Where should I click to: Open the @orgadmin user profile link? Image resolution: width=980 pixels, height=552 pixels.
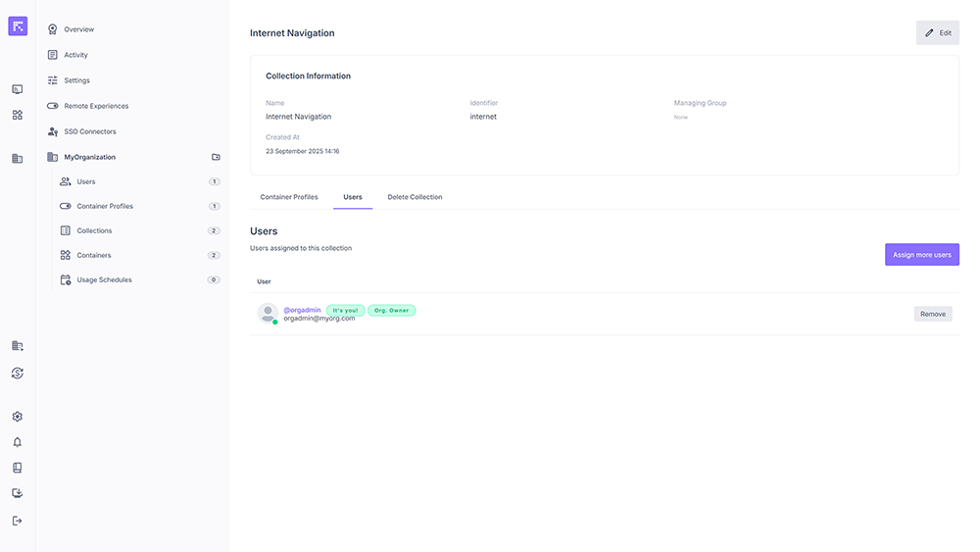coord(302,310)
